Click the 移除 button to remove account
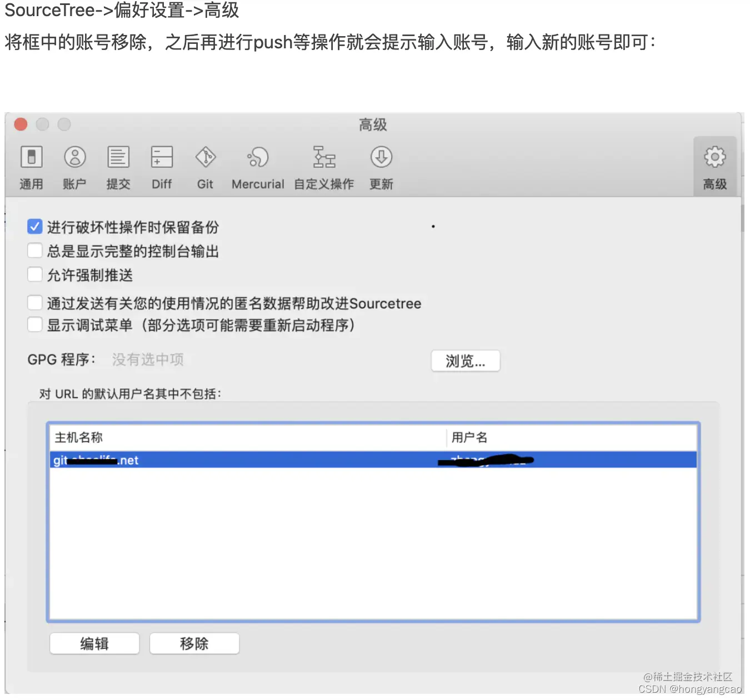The width and height of the screenshot is (750, 700). tap(194, 643)
